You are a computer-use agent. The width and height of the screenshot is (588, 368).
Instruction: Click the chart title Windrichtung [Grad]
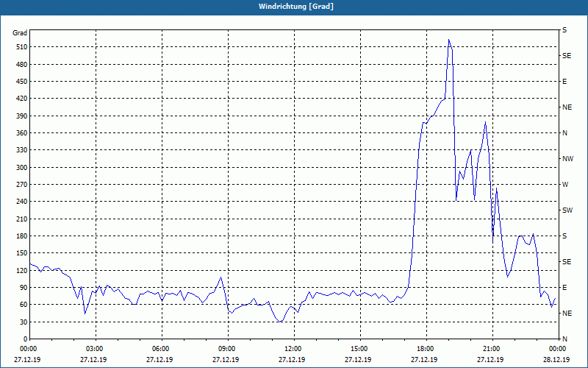coord(296,7)
